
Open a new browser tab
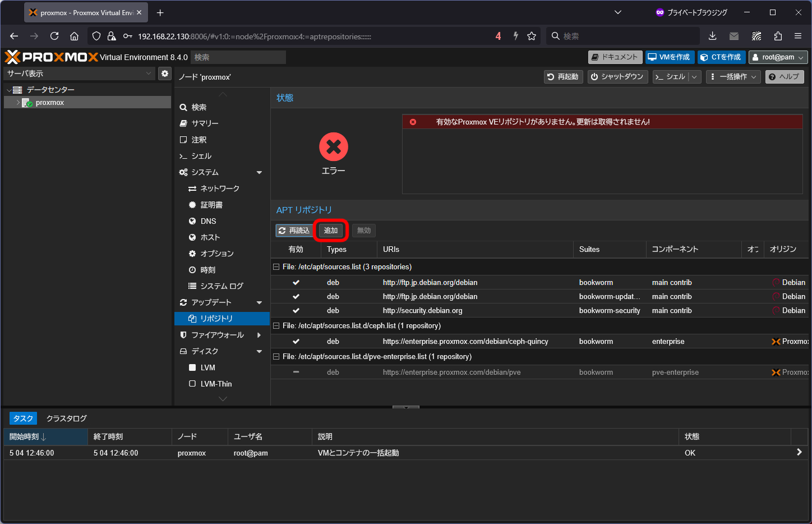click(x=160, y=12)
